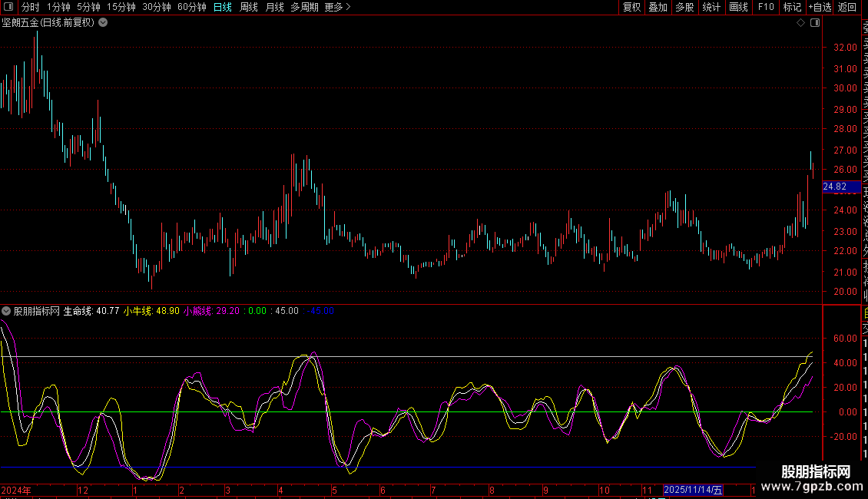The height and width of the screenshot is (499, 868).
Task: Open the 更多 periods expander
Action: [337, 7]
